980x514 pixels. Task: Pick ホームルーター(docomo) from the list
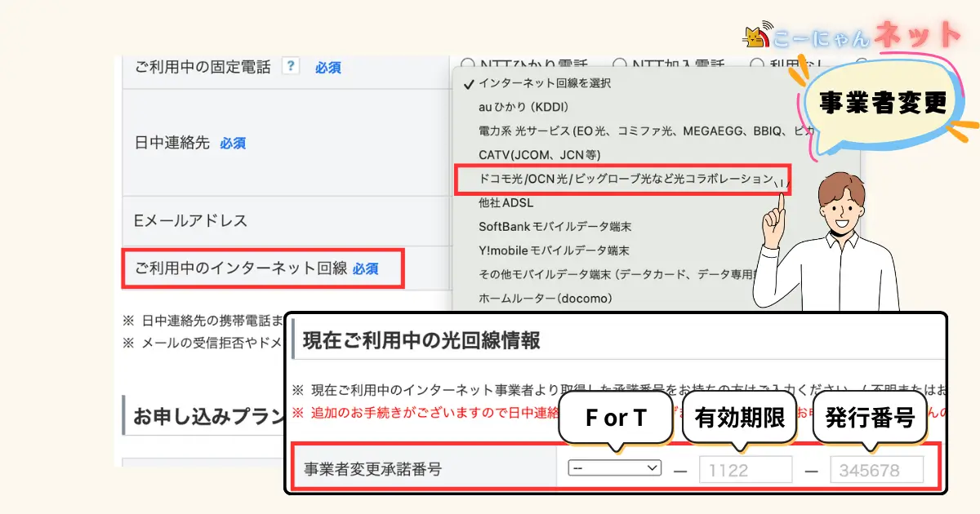[546, 299]
